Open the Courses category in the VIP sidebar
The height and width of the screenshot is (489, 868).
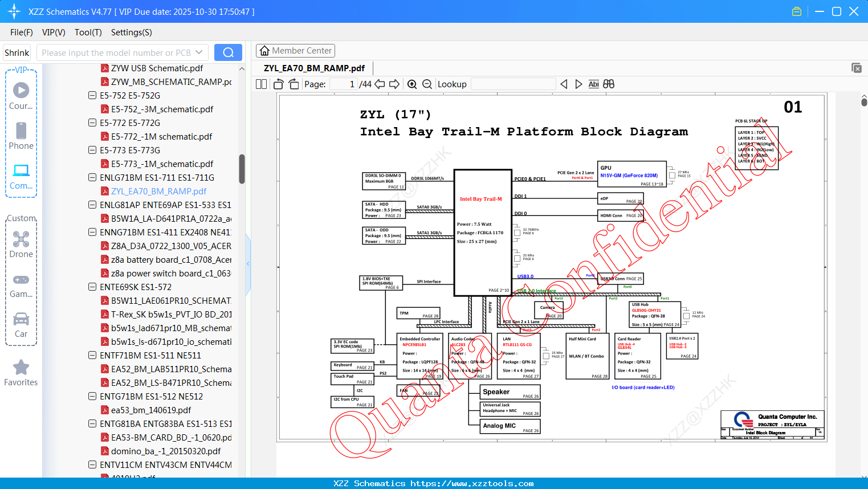21,96
